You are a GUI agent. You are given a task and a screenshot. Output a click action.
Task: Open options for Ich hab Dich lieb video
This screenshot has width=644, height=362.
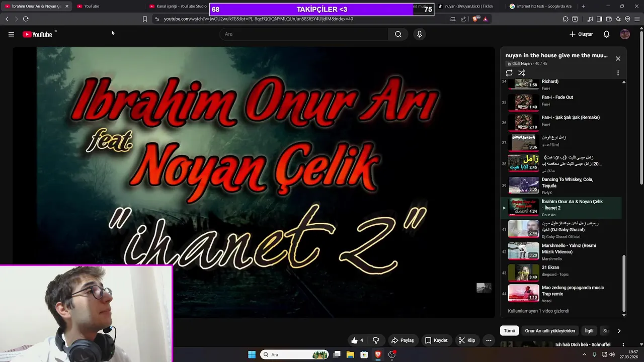623,345
